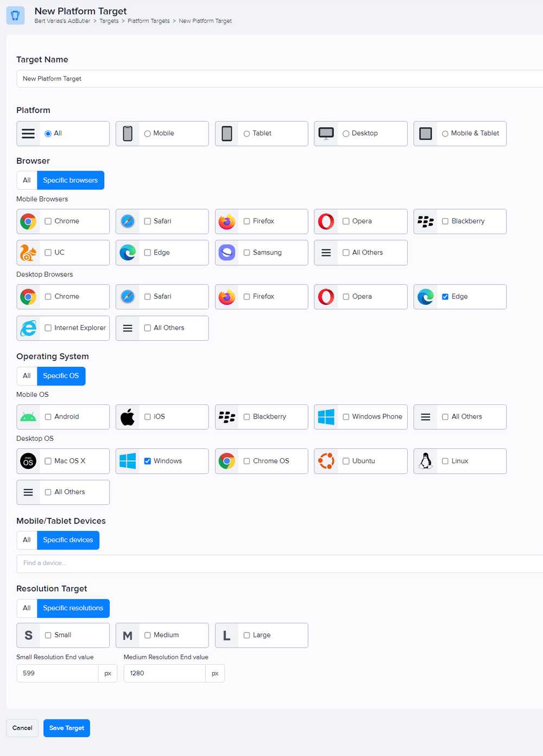Check the Ubuntu checkbox
This screenshot has height=756, width=543.
point(346,461)
